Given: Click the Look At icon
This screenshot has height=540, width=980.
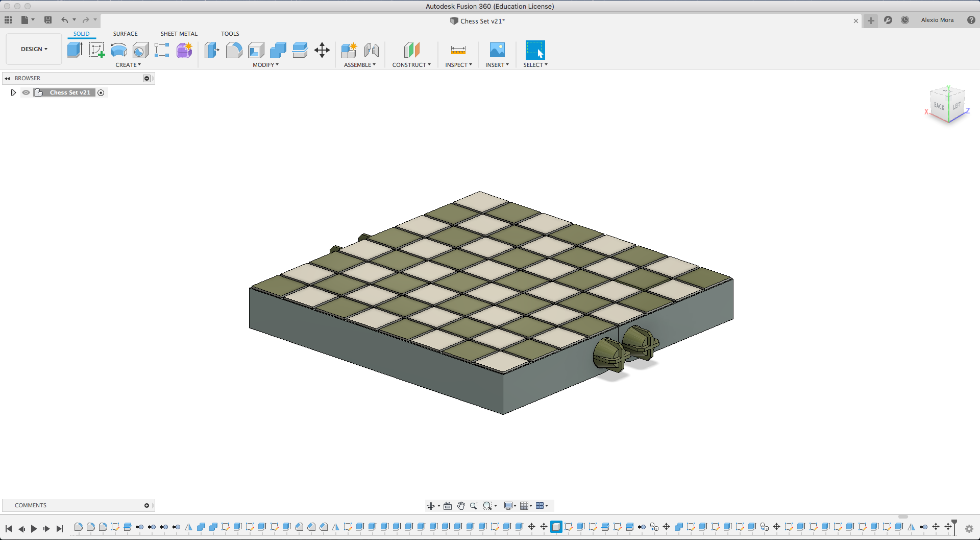Looking at the screenshot, I should [448, 506].
